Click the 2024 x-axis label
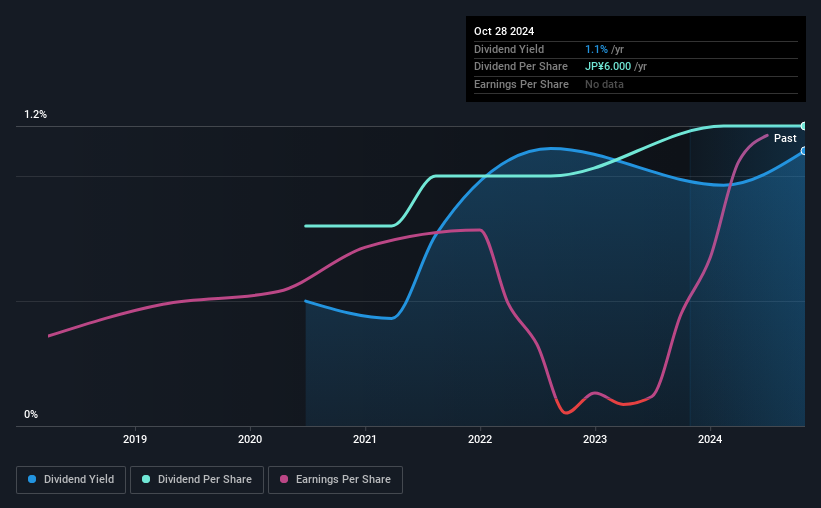This screenshot has width=821, height=508. [x=710, y=439]
